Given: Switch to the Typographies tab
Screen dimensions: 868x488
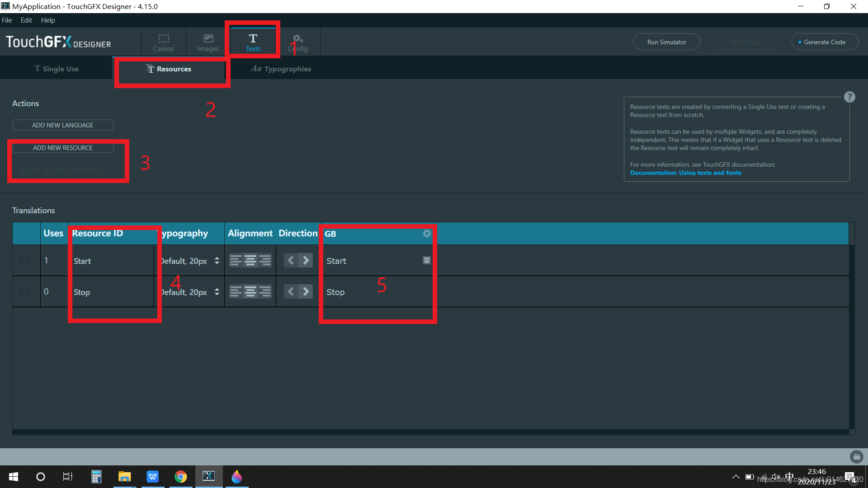Looking at the screenshot, I should [281, 69].
